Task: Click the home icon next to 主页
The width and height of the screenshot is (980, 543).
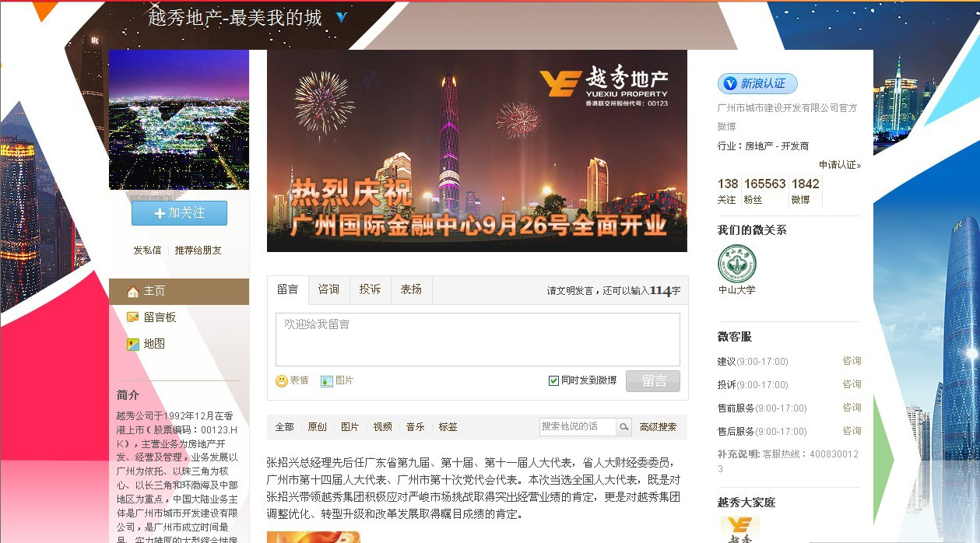Action: tap(132, 292)
